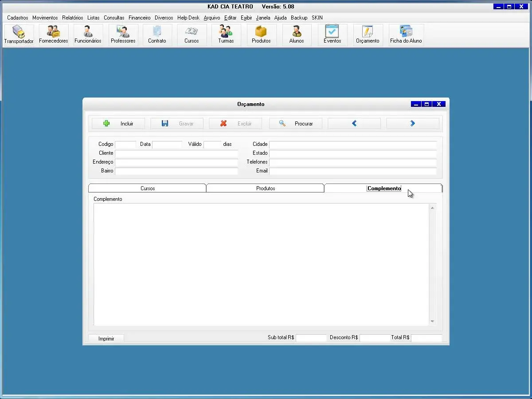Go to next record with right arrow

point(412,124)
